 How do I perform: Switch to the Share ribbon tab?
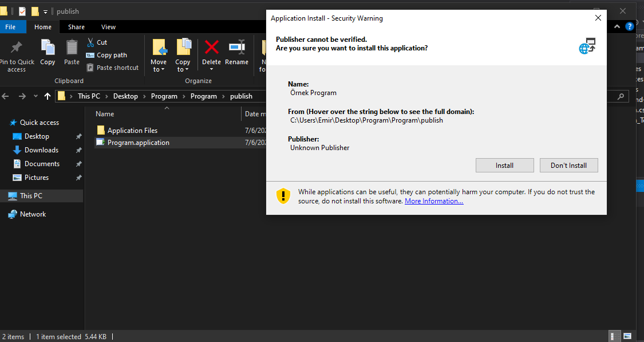tap(76, 27)
